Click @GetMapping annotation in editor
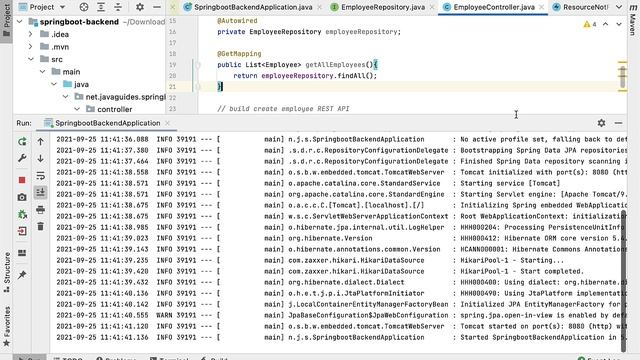 click(239, 53)
